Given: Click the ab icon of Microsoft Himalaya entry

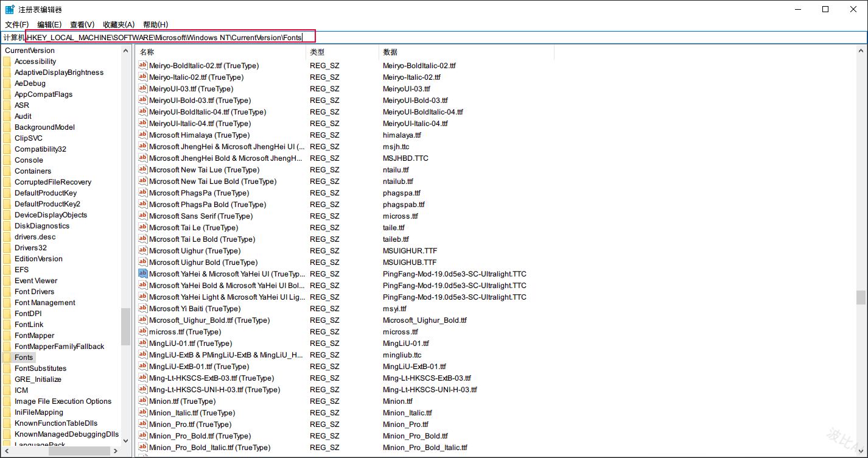Looking at the screenshot, I should (x=143, y=135).
